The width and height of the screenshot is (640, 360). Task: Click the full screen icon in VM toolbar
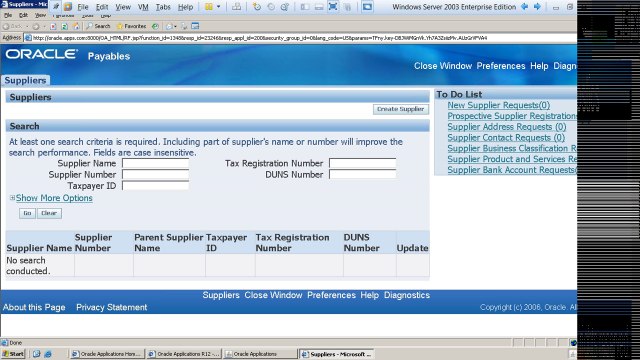(x=333, y=7)
